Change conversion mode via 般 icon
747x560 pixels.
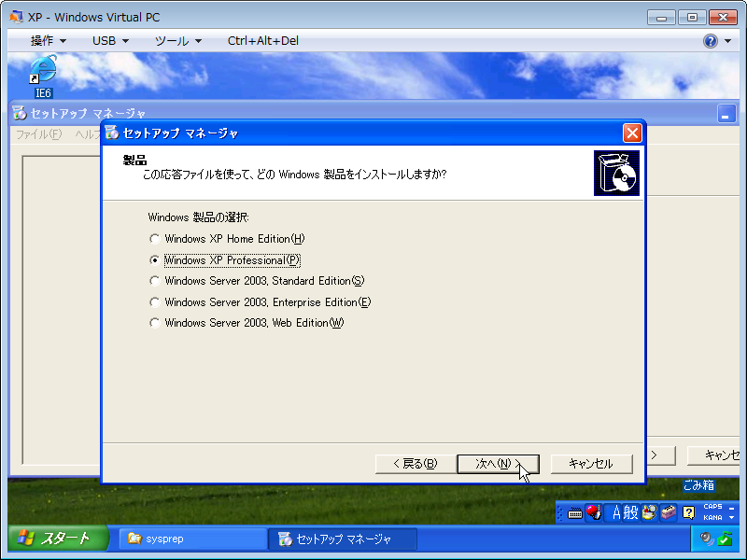pos(630,512)
